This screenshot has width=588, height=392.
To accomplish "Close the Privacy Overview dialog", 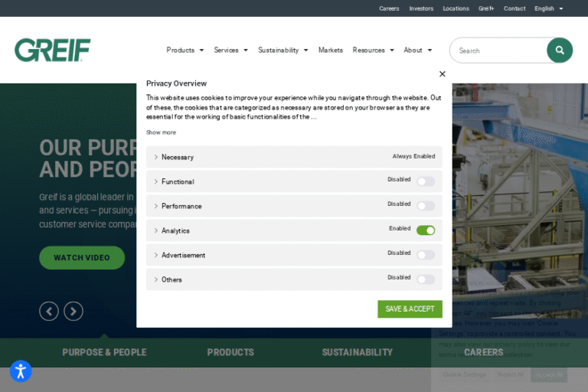I will click(442, 74).
